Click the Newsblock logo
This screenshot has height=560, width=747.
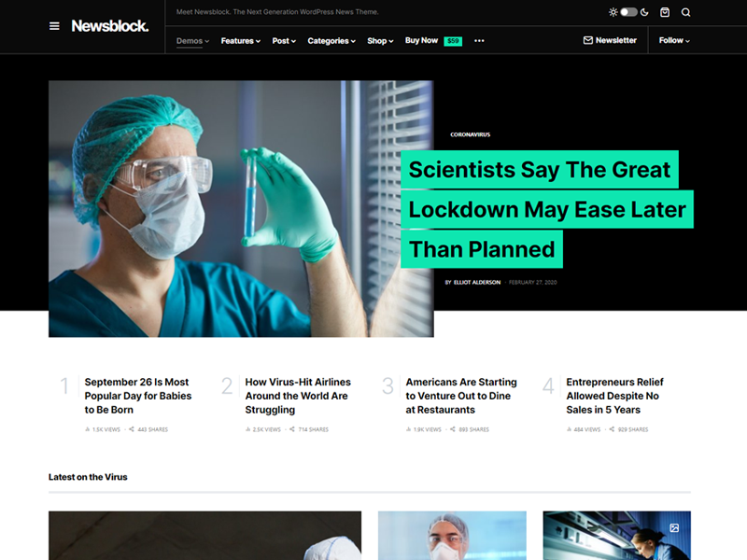coord(110,26)
